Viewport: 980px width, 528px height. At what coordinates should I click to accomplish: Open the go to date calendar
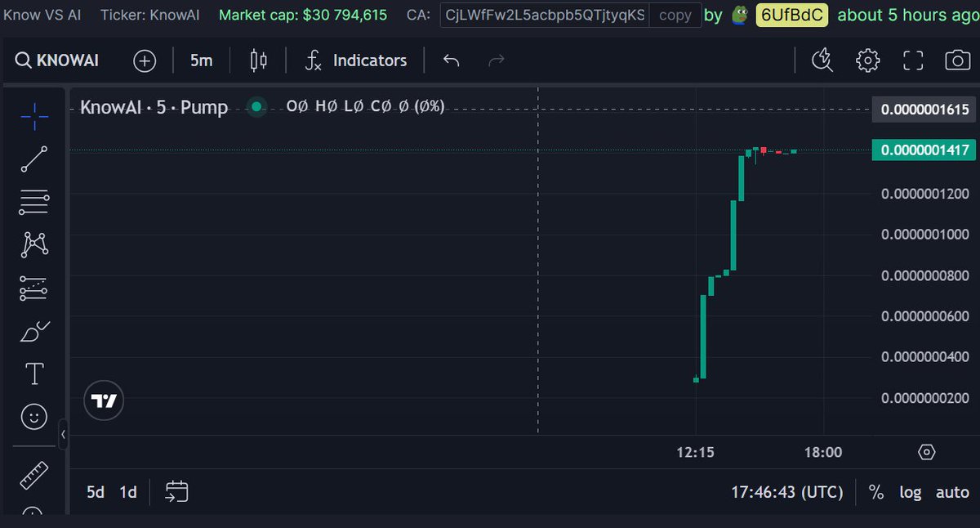(x=176, y=491)
